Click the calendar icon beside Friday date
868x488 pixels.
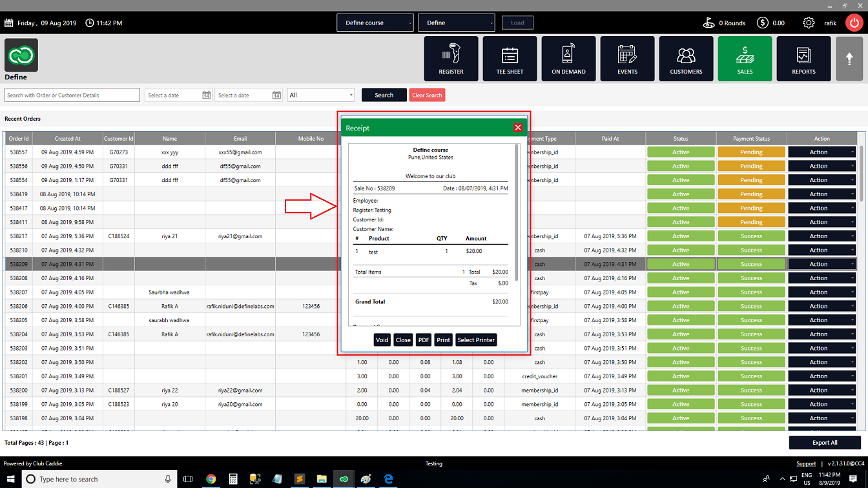pyautogui.click(x=9, y=23)
